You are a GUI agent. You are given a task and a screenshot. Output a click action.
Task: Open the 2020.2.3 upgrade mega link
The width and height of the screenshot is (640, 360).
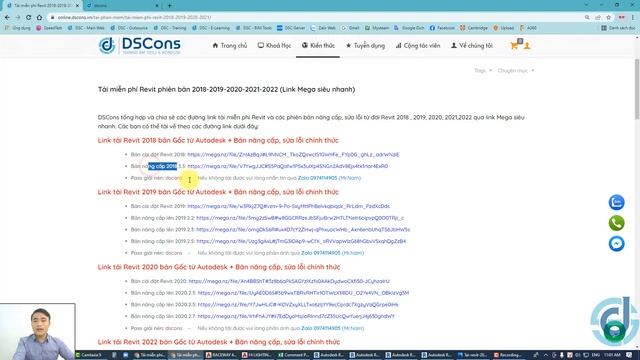[x=303, y=293]
